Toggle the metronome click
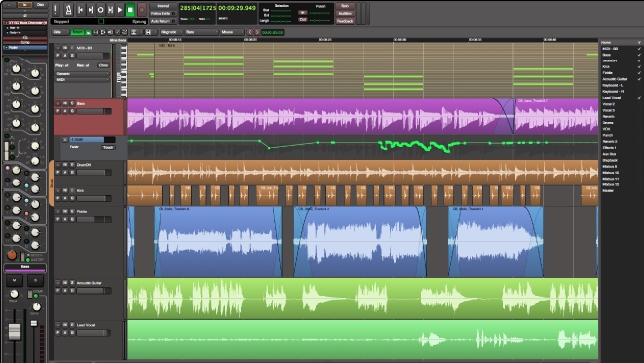644x363 pixels. (68, 9)
